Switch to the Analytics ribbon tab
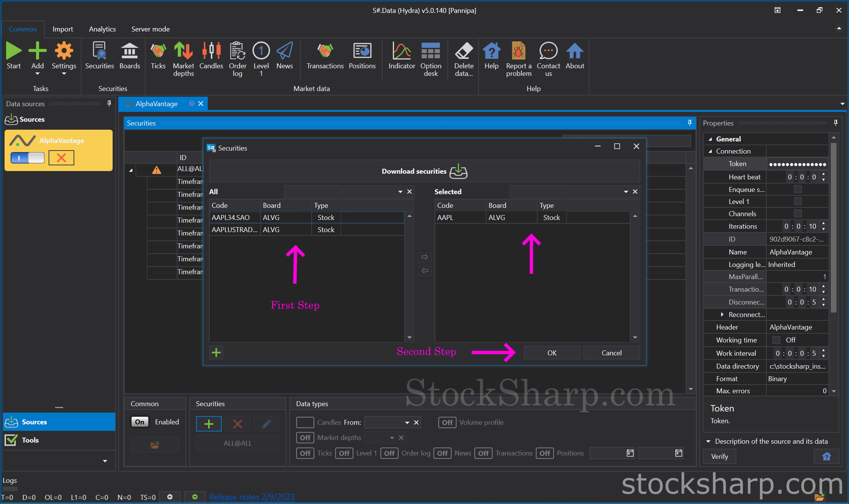Screen dimensions: 849x504 102,29
